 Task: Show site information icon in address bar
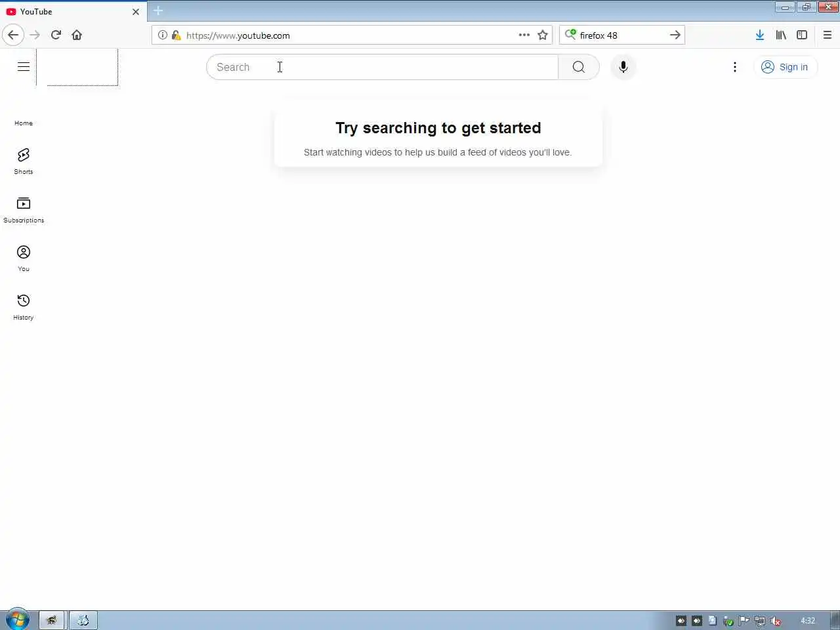[x=162, y=35]
